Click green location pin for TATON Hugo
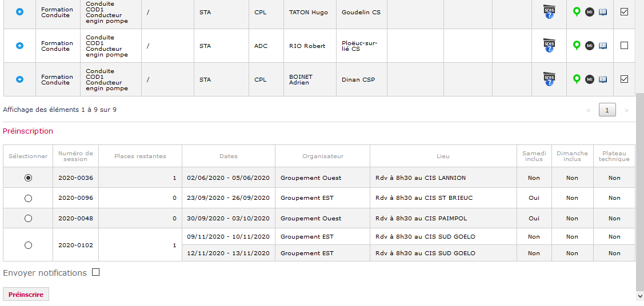The height and width of the screenshot is (306, 644). [x=577, y=13]
